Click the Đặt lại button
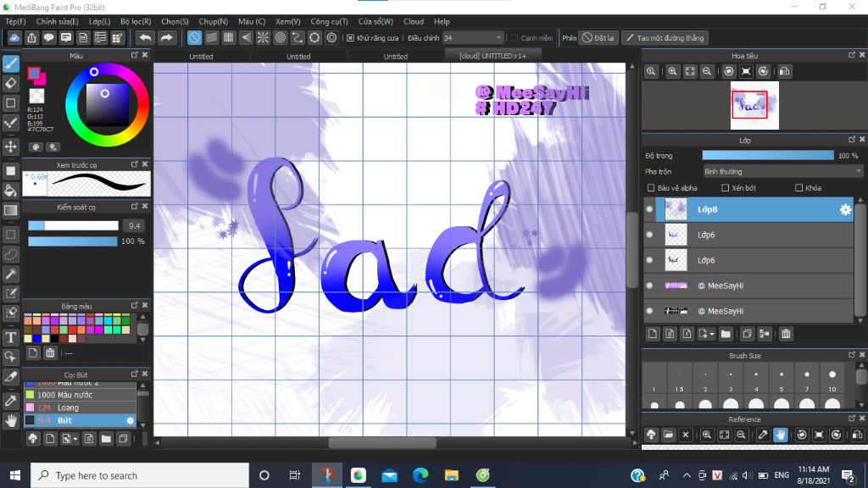 (x=598, y=38)
